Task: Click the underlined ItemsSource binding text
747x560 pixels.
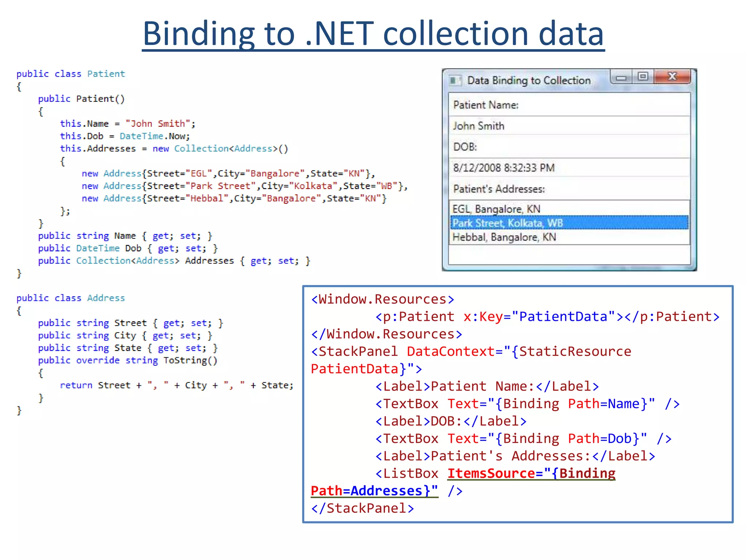Action: (463, 482)
